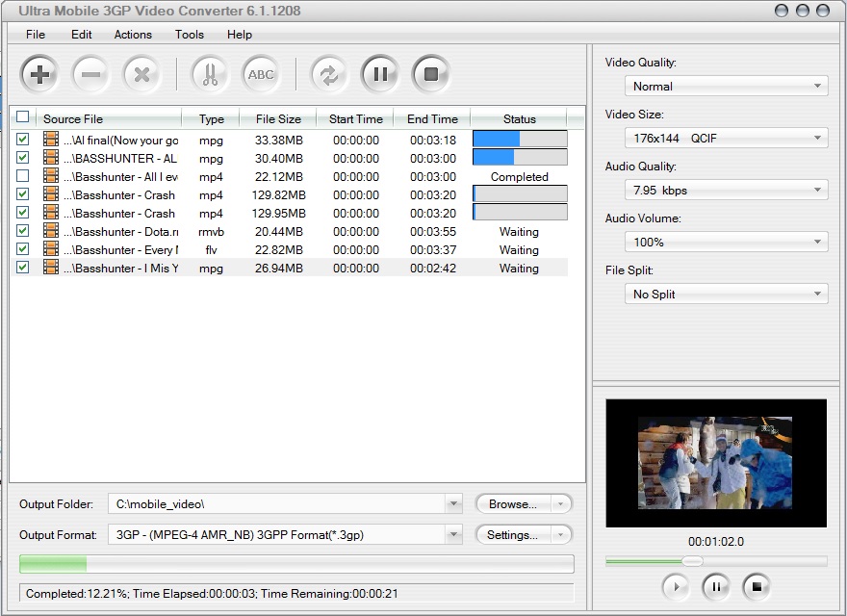Open the File menu
This screenshot has height=616, width=847.
click(36, 35)
